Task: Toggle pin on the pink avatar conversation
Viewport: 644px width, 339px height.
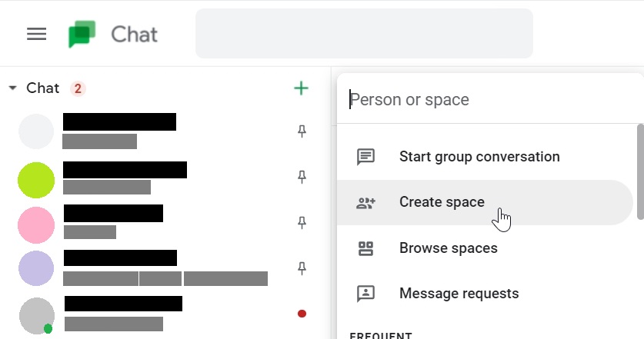Action: coord(302,223)
